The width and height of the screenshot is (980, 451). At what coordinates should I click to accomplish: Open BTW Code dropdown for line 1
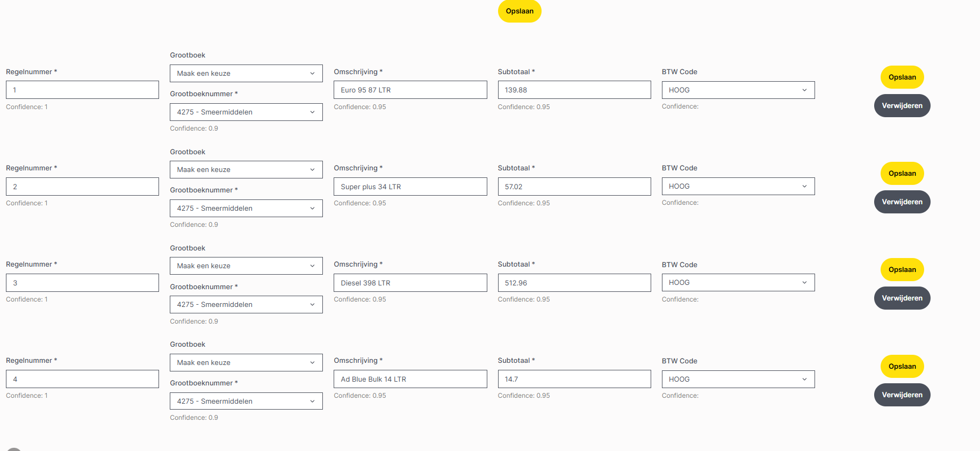[x=738, y=90]
